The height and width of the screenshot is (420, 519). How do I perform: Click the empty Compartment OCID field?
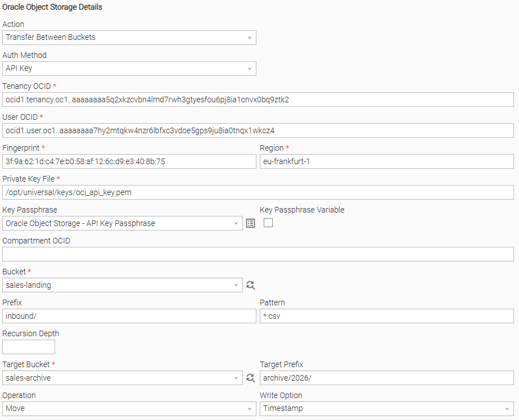click(x=258, y=254)
